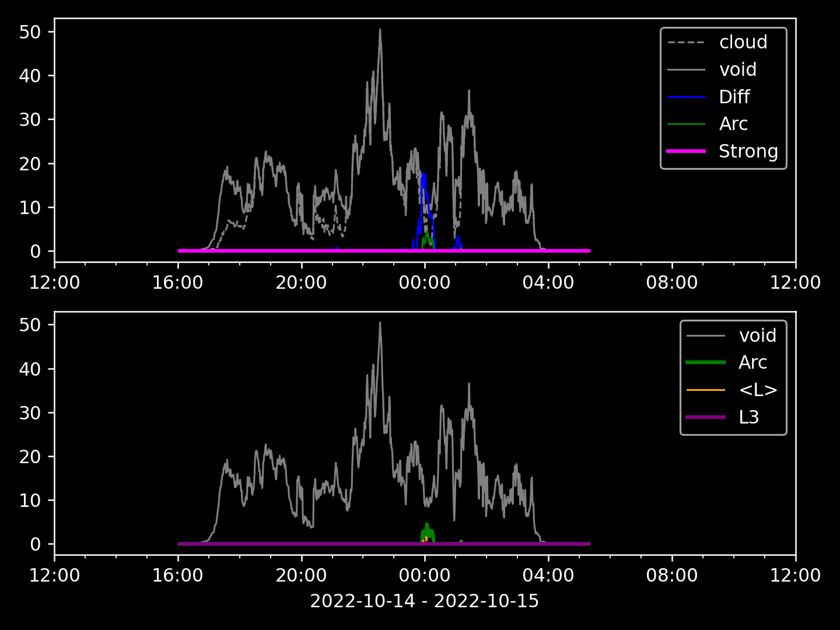Click the 'Diff' legend entry

click(734, 97)
